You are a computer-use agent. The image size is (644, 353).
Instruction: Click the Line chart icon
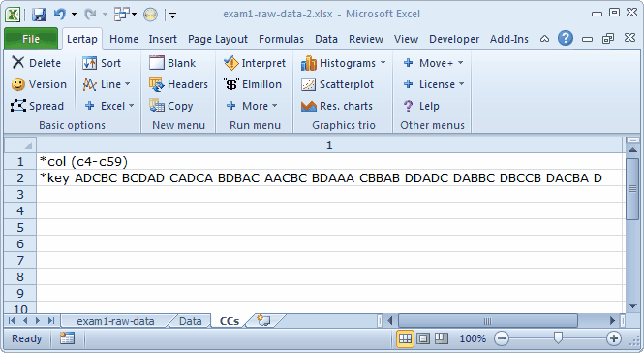[89, 84]
